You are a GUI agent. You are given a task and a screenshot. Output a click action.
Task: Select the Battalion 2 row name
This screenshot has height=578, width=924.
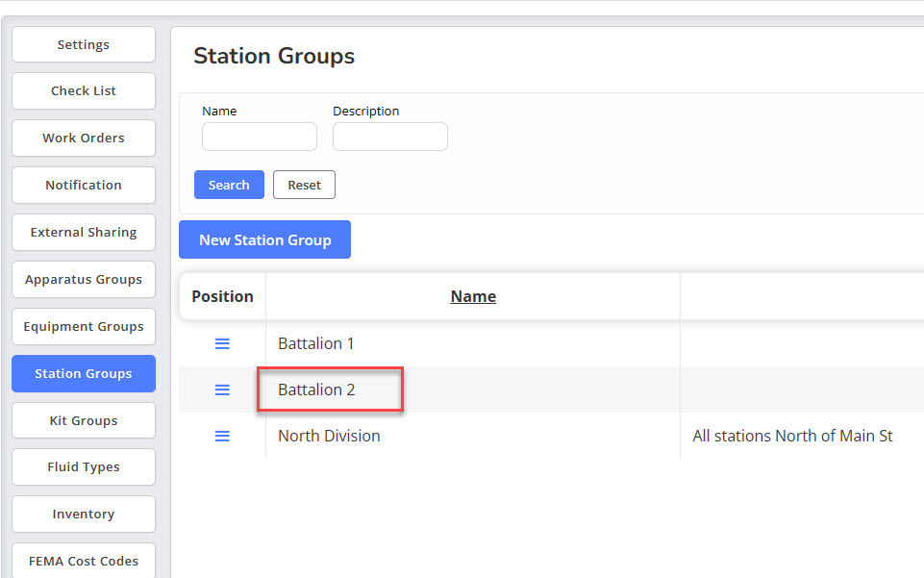pyautogui.click(x=316, y=390)
